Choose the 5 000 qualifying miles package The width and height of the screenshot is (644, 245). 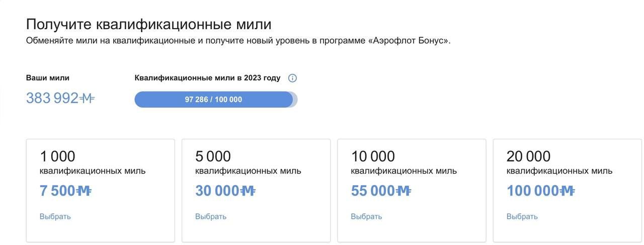(x=211, y=216)
